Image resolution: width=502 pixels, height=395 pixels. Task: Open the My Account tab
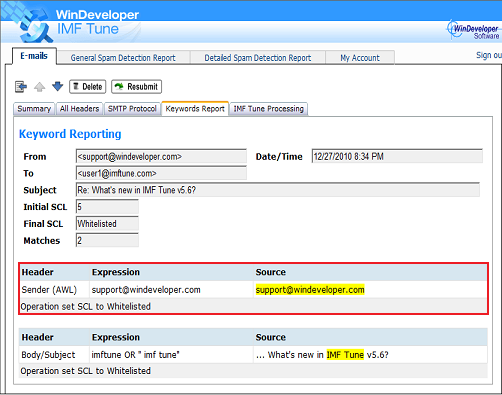point(360,58)
